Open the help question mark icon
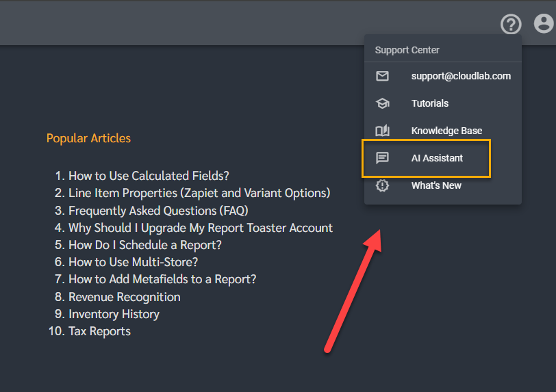The width and height of the screenshot is (556, 392). (x=511, y=25)
